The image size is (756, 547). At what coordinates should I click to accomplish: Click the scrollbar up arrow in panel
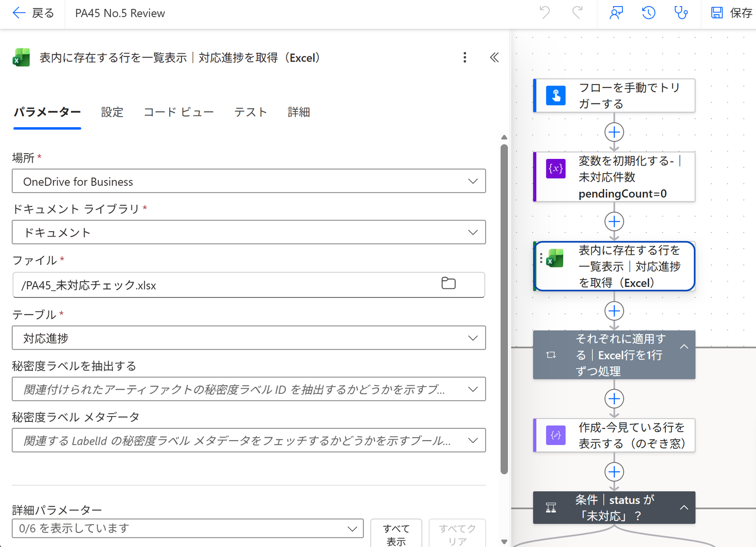pyautogui.click(x=504, y=138)
